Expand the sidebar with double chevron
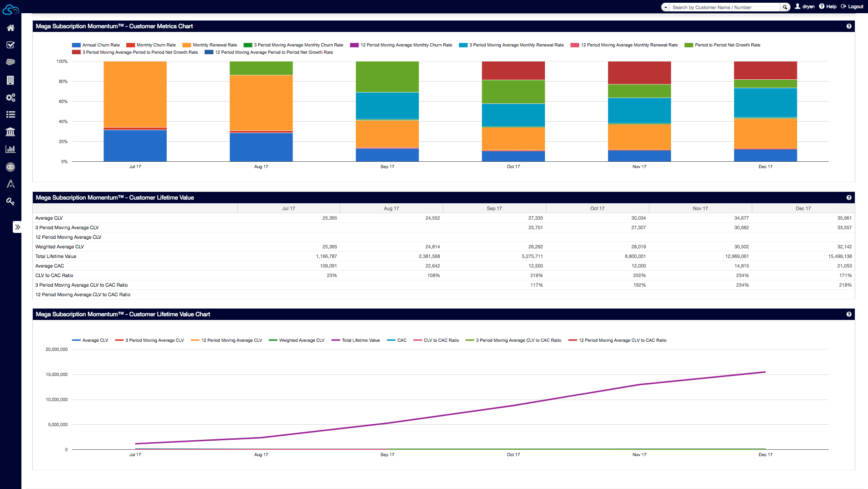This screenshot has width=868, height=489. tap(17, 227)
